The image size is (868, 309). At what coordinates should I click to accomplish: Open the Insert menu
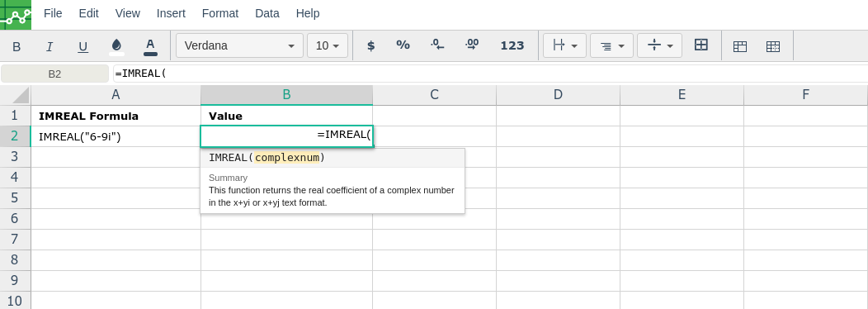[x=171, y=13]
